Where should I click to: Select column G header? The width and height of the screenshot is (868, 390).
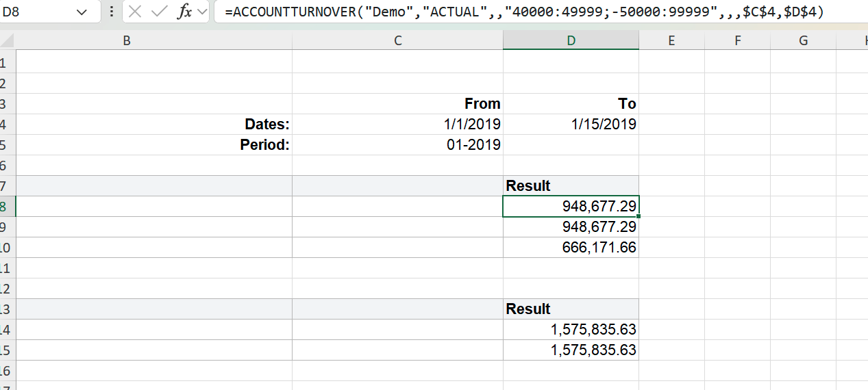(804, 41)
